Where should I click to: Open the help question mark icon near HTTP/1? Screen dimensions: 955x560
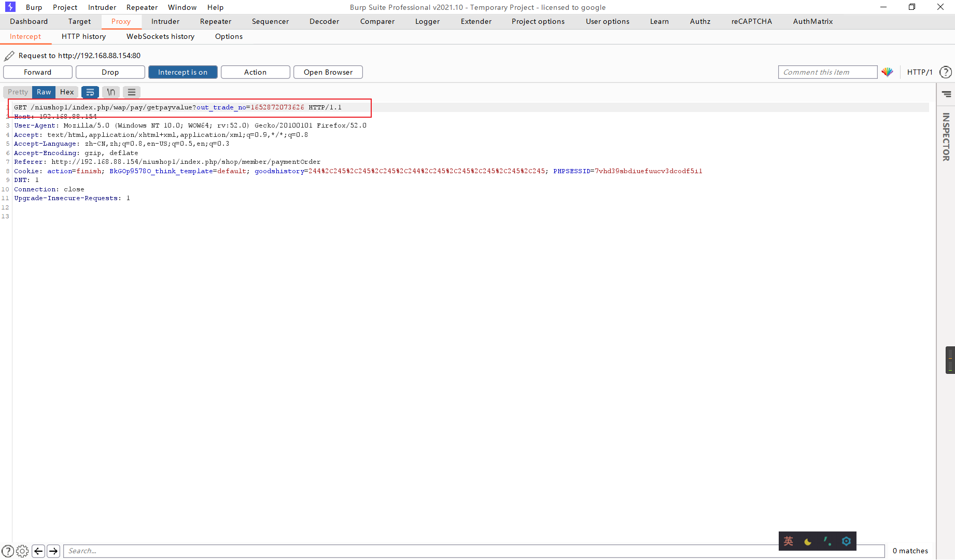point(946,72)
